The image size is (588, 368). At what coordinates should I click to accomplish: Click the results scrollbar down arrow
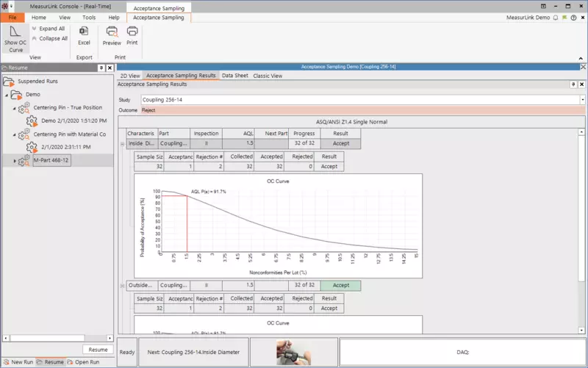[x=581, y=330]
